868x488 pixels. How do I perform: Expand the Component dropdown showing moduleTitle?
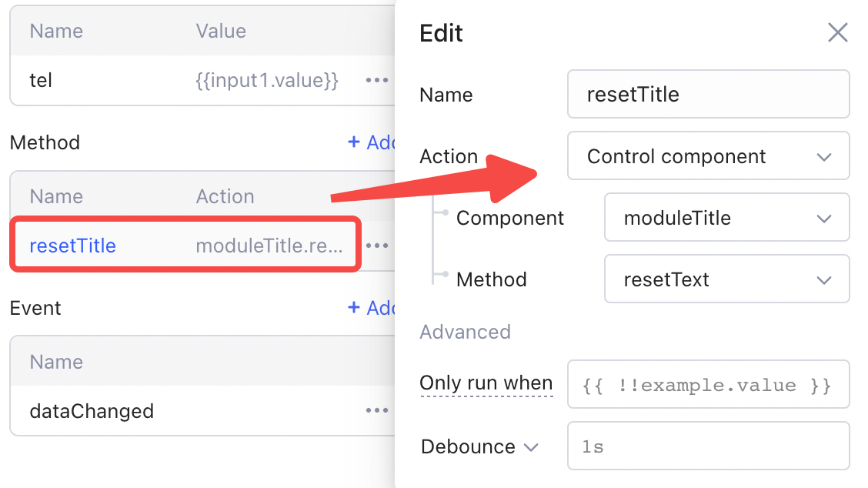(726, 219)
